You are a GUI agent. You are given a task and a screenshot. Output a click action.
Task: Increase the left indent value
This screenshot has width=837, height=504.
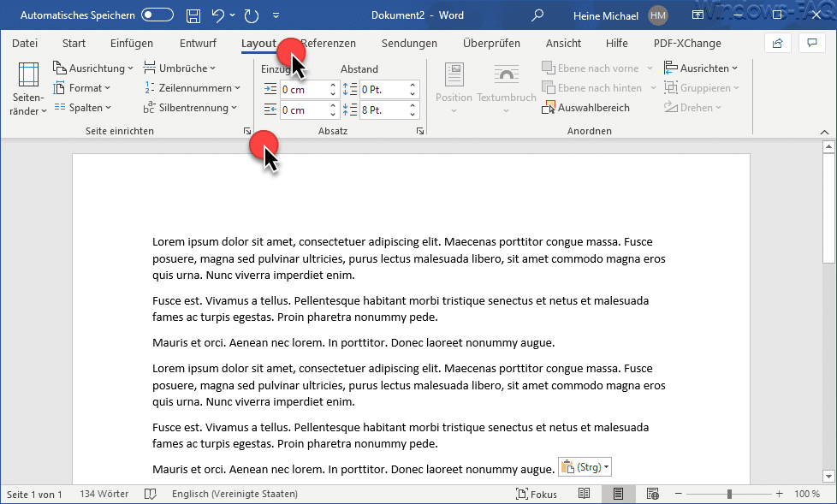coord(333,85)
